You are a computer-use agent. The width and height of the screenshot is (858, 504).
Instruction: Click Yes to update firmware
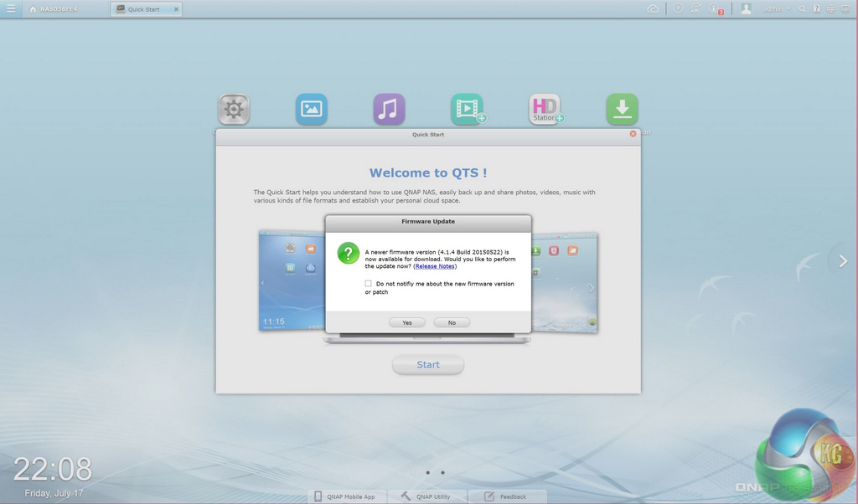[x=407, y=322]
